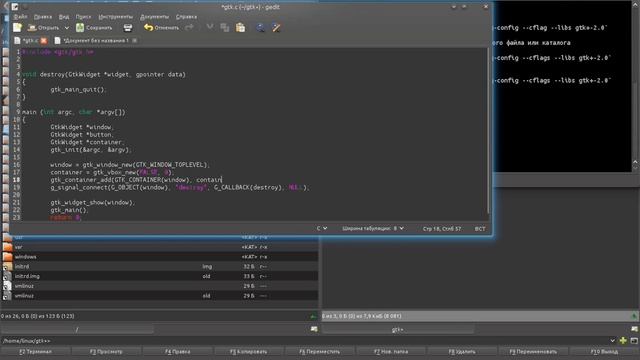Click the green plus icon near command line
The image size is (640, 360).
point(623,340)
